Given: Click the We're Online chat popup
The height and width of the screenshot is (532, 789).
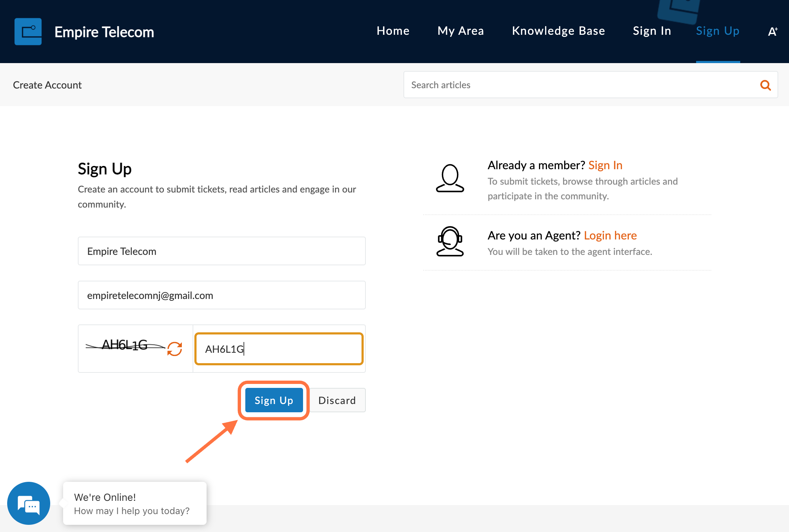Looking at the screenshot, I should 135,503.
